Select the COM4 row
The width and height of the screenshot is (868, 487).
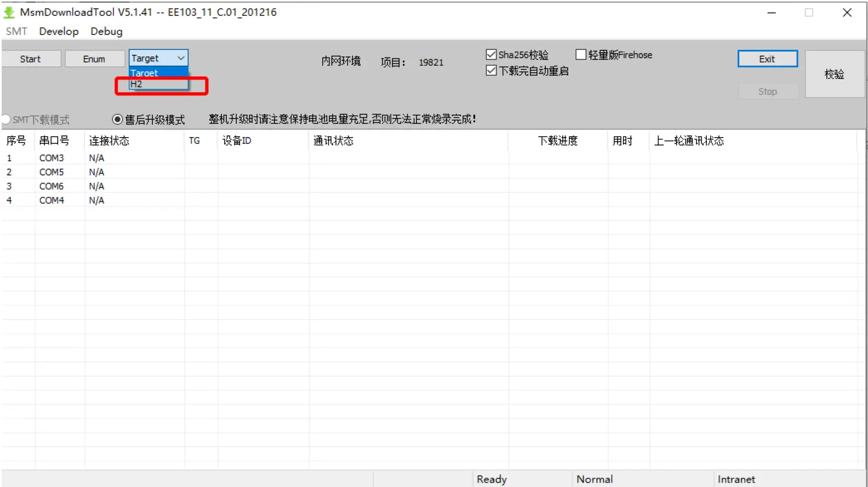[429, 200]
